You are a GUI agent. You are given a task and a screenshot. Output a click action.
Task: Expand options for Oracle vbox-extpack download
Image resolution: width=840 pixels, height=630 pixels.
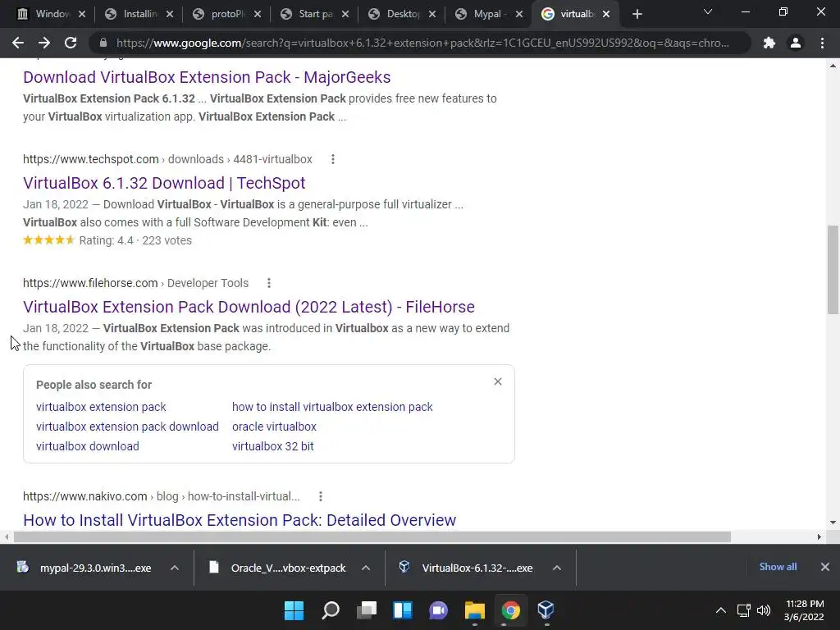[366, 568]
